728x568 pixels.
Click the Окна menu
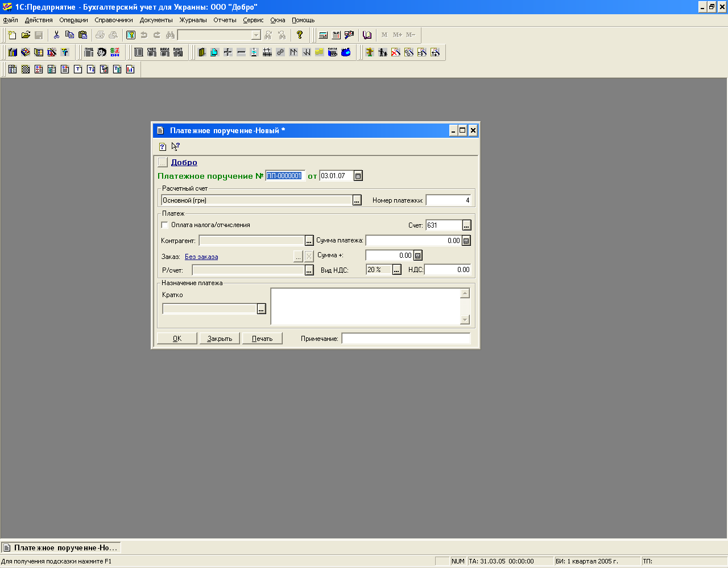pyautogui.click(x=278, y=20)
